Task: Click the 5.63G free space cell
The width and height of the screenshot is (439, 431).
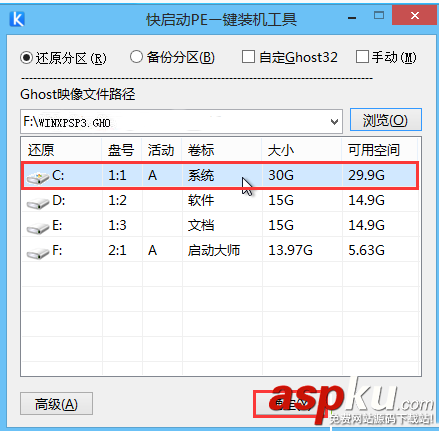Action: click(x=366, y=251)
